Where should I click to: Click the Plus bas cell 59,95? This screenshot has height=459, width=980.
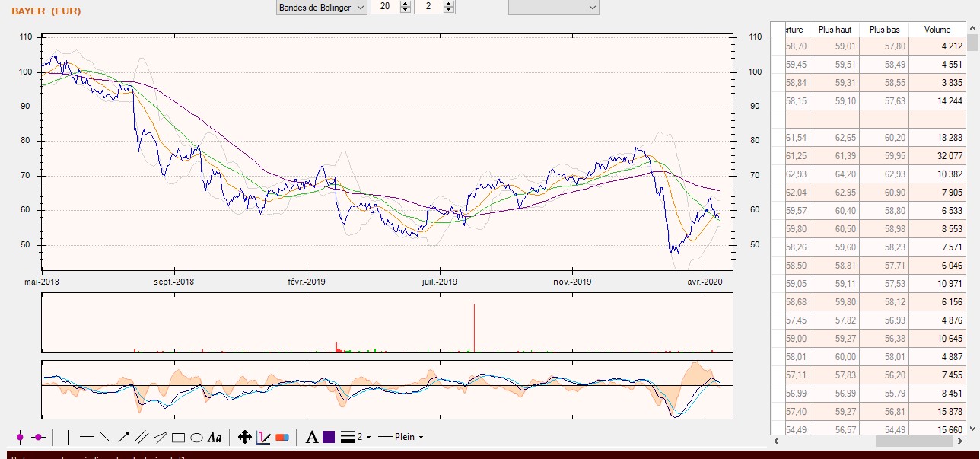coord(884,155)
